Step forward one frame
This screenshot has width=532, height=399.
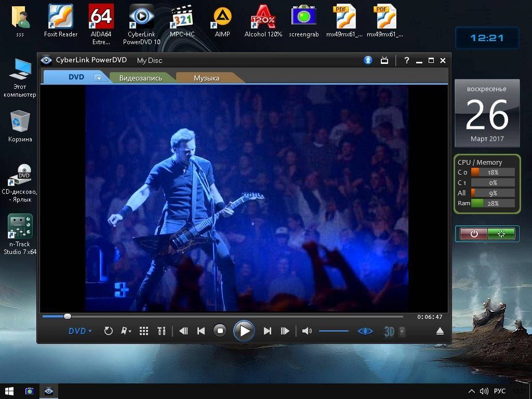click(x=285, y=331)
